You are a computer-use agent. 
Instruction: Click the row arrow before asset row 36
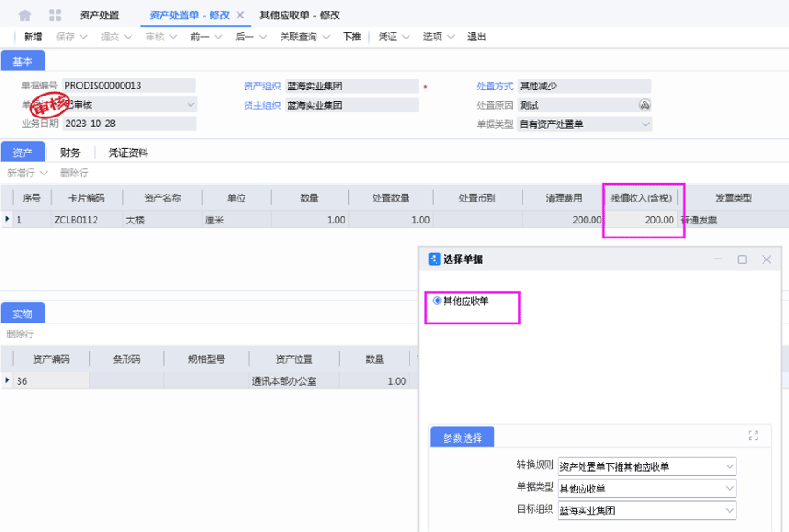click(8, 380)
